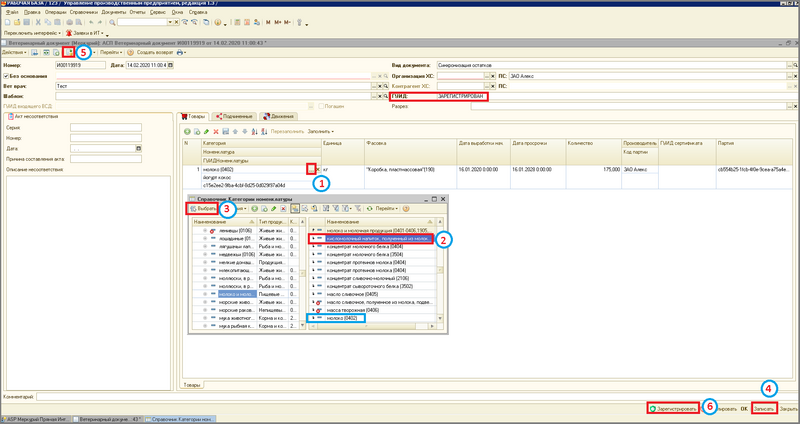Click the sort ascending icon in Товары toolbar
This screenshot has width=800, height=424.
pos(254,131)
